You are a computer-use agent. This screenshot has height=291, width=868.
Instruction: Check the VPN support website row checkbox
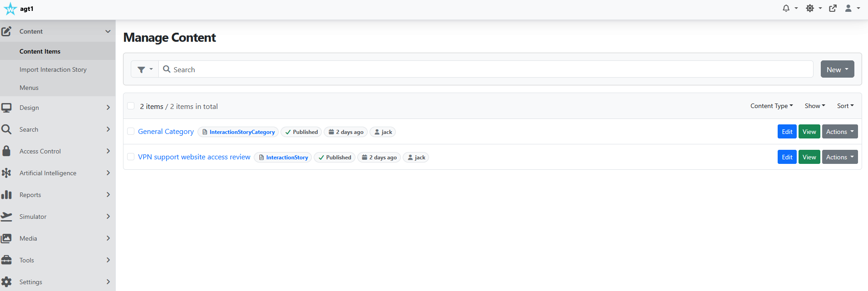coord(131,157)
